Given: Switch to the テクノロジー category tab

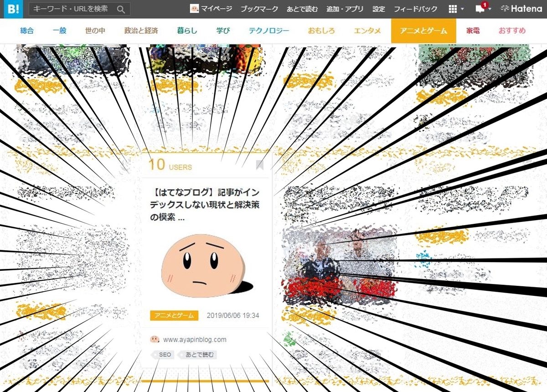Looking at the screenshot, I should [269, 31].
